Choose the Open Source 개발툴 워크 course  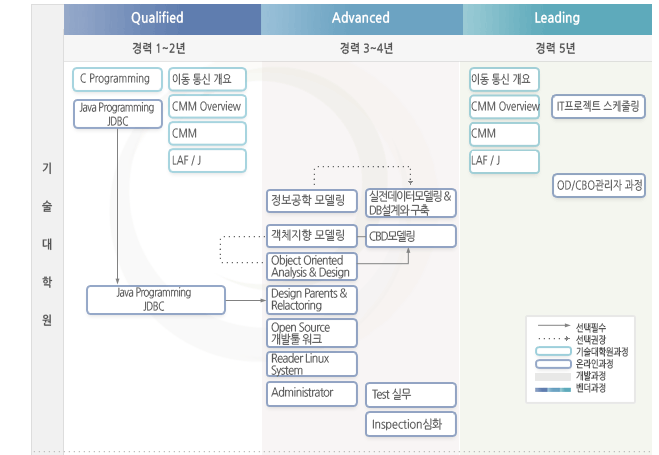(311, 333)
